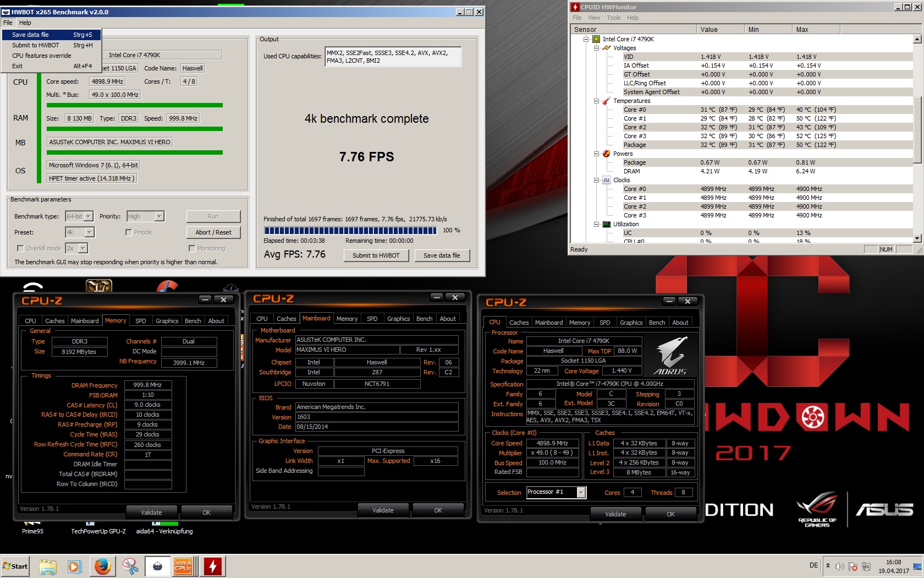Open the aida64 desktop shortcut
Image resolution: width=924 pixels, height=578 pixels.
point(164,527)
